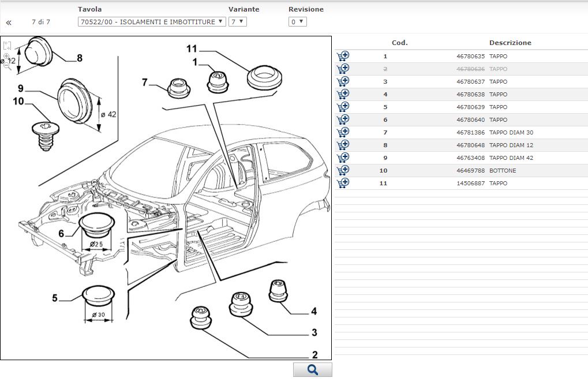Add part 1 TAPPO 46780635 to cart
The width and height of the screenshot is (588, 385).
[342, 56]
